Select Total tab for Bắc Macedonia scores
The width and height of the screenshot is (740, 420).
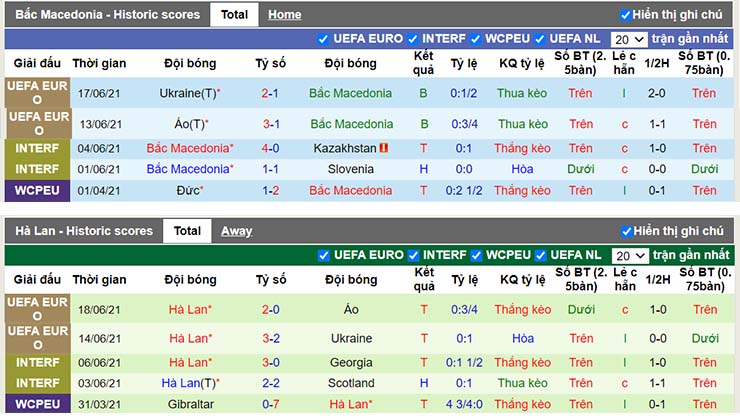pyautogui.click(x=234, y=15)
